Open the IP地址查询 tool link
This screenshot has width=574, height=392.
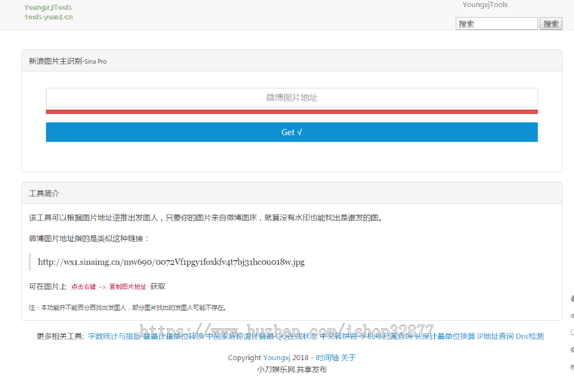(496, 336)
